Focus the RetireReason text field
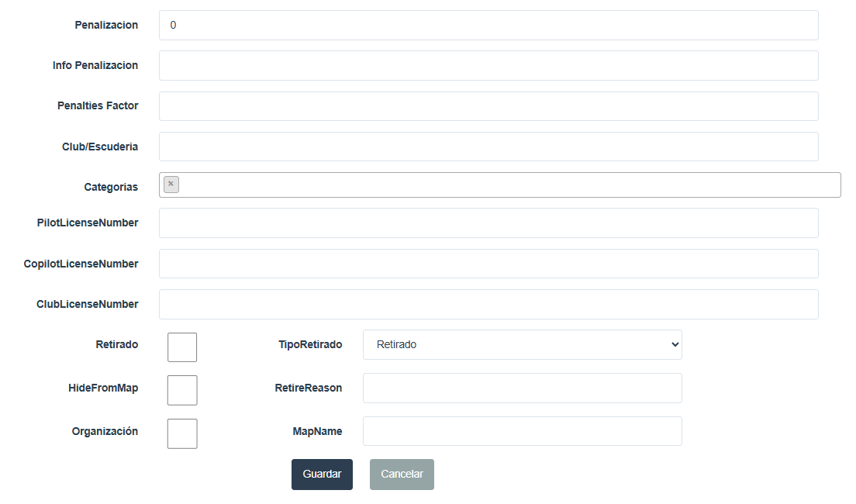 (522, 388)
